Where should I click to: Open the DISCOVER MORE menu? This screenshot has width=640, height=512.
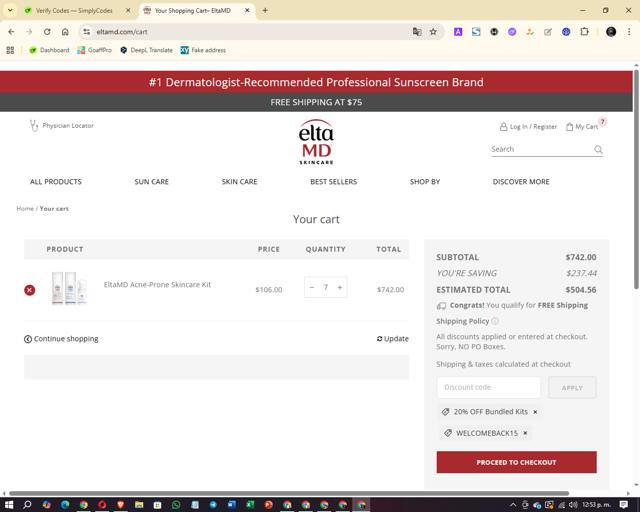521,182
